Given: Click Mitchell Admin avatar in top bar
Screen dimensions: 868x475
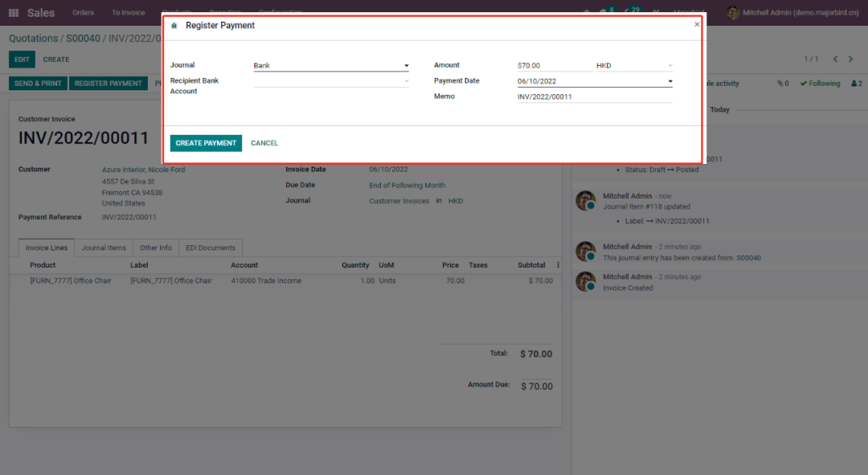Looking at the screenshot, I should coord(733,13).
